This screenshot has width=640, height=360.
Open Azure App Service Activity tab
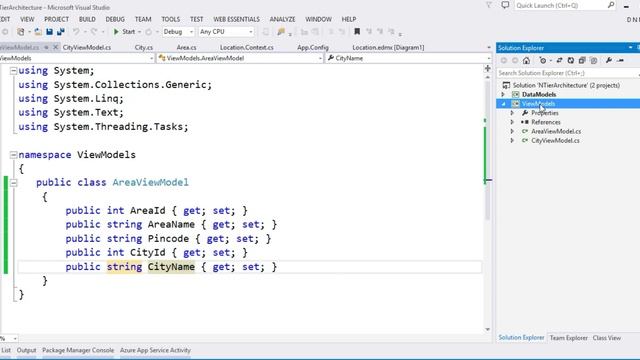tap(155, 350)
